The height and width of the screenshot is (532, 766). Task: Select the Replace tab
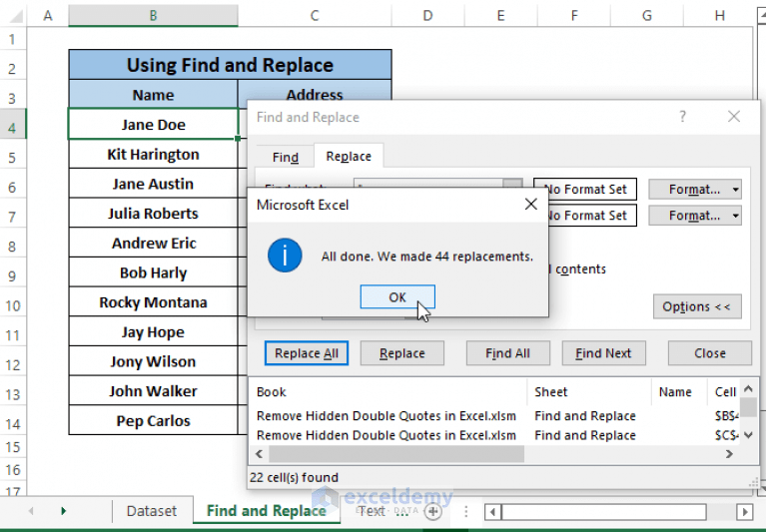point(349,156)
